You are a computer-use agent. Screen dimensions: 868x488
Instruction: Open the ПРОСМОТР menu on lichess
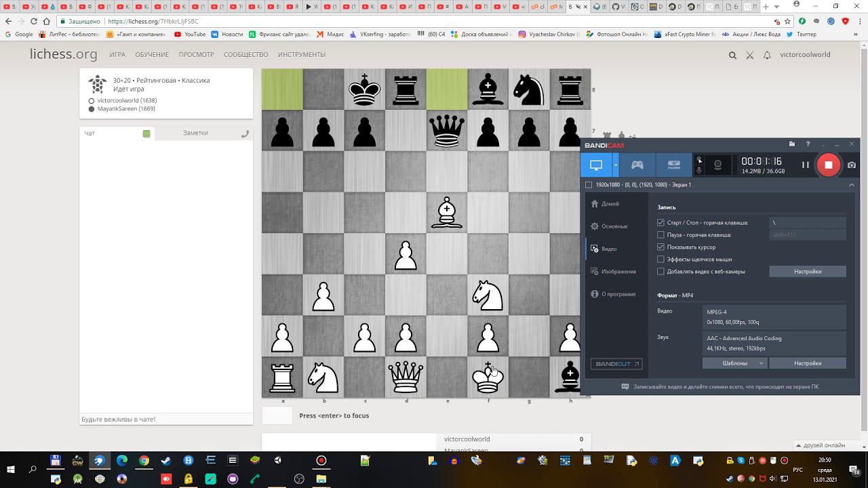coord(197,54)
